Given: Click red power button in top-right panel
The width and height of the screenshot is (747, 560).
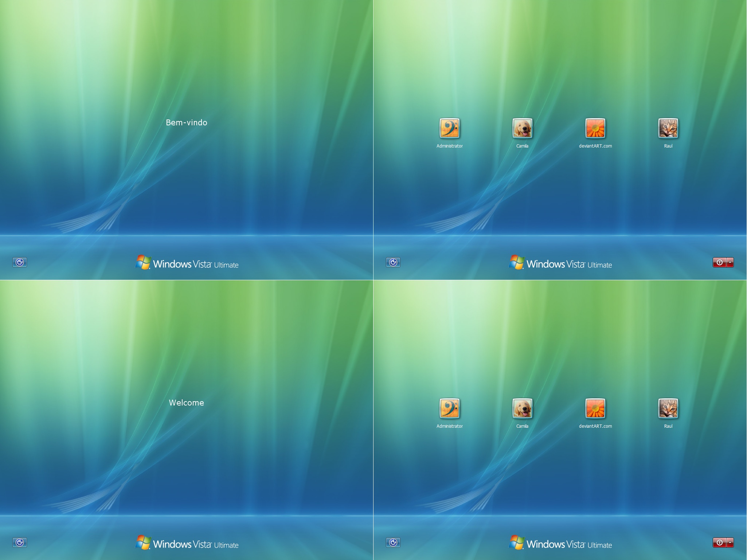Looking at the screenshot, I should click(x=719, y=262).
